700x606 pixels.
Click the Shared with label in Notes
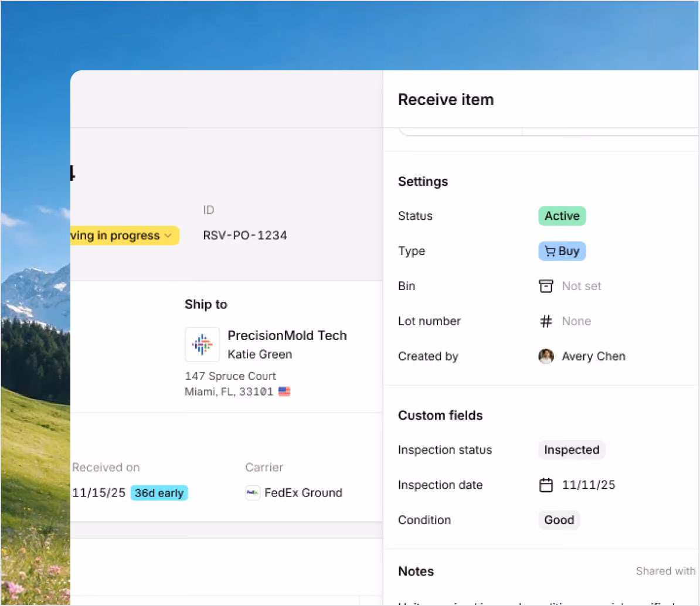665,571
